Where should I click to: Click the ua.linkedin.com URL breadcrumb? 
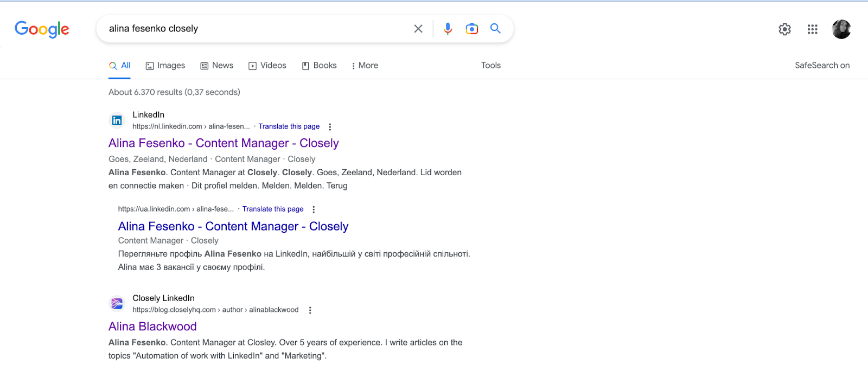[176, 209]
